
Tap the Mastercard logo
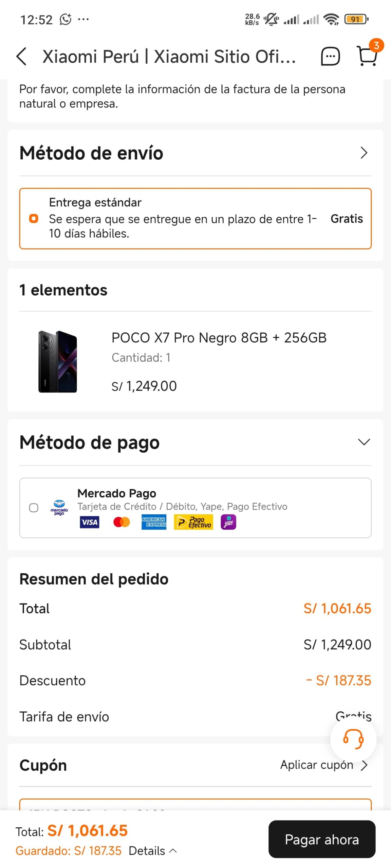click(x=122, y=522)
